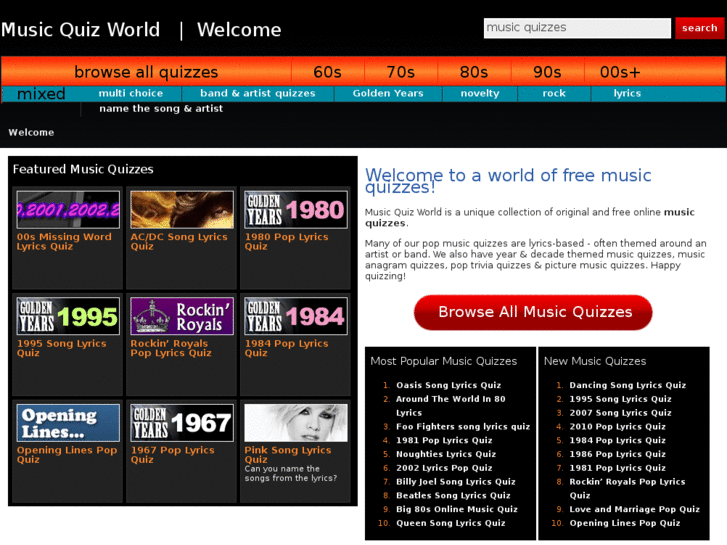Open Rockin' Royals quiz in New list

tap(627, 488)
